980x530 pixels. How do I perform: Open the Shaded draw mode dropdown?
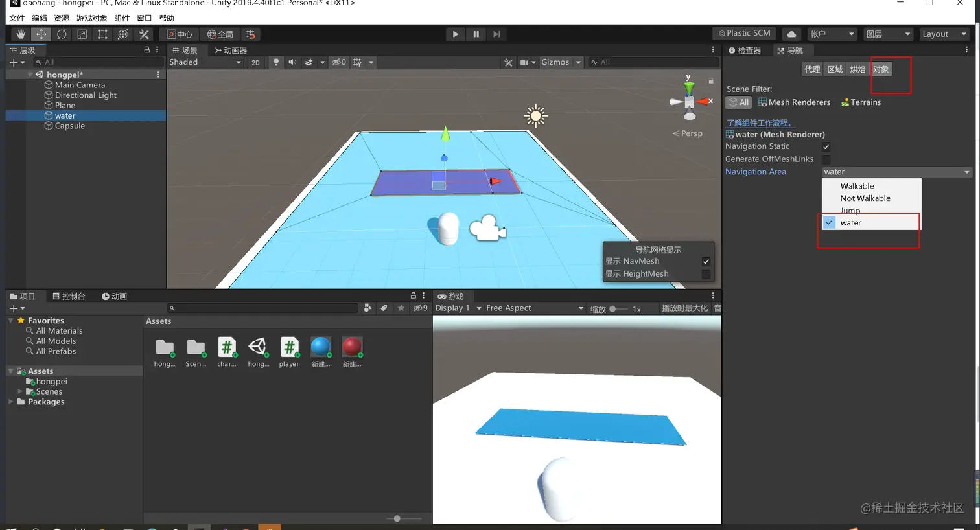(205, 62)
